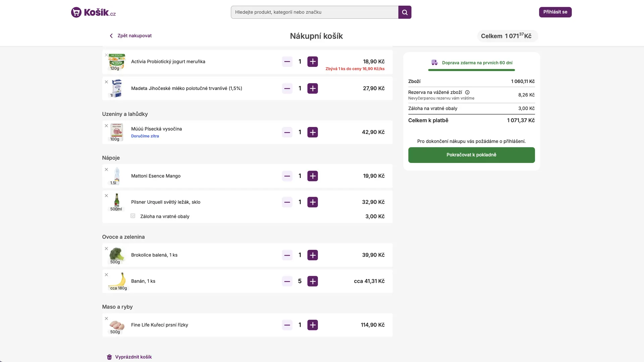Open Mattoni Esence Mango product name
The width and height of the screenshot is (644, 362).
pyautogui.click(x=156, y=176)
